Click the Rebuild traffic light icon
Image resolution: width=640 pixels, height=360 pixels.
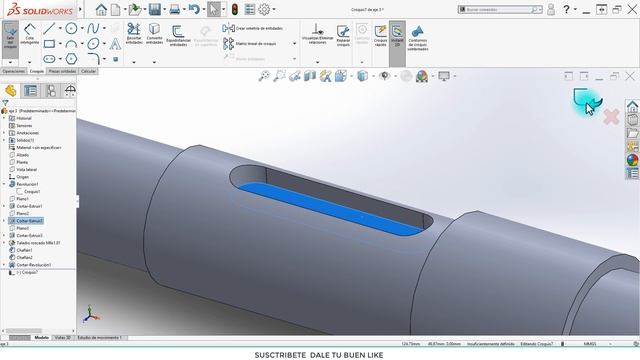[234, 9]
